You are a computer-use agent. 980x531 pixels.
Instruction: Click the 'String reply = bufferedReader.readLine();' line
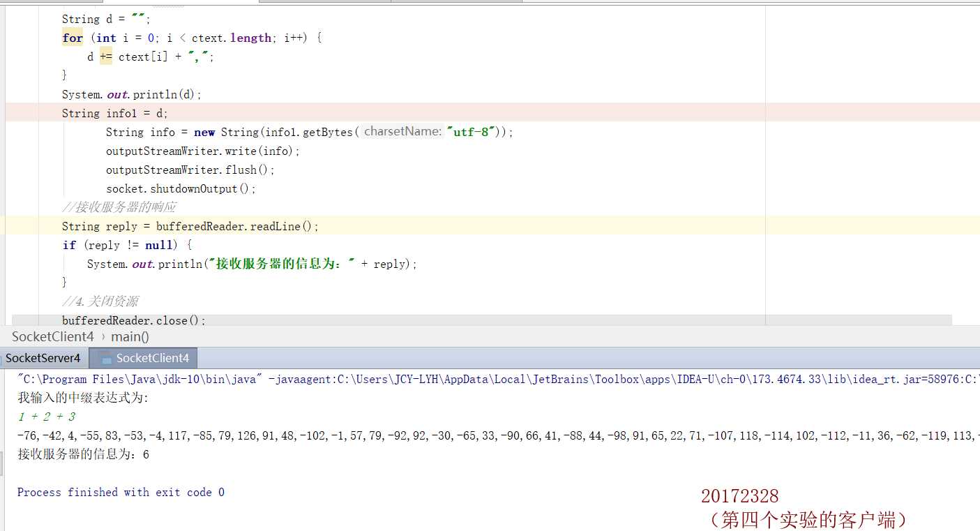(190, 226)
